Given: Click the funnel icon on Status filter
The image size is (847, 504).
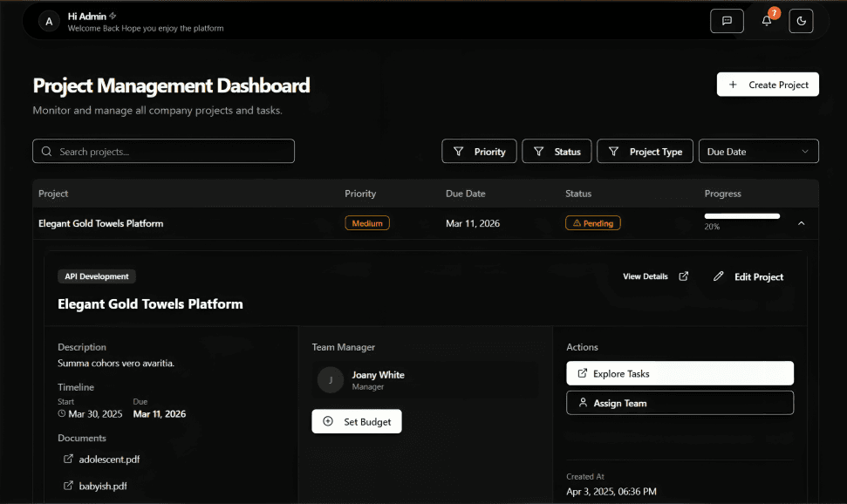Looking at the screenshot, I should [x=538, y=151].
